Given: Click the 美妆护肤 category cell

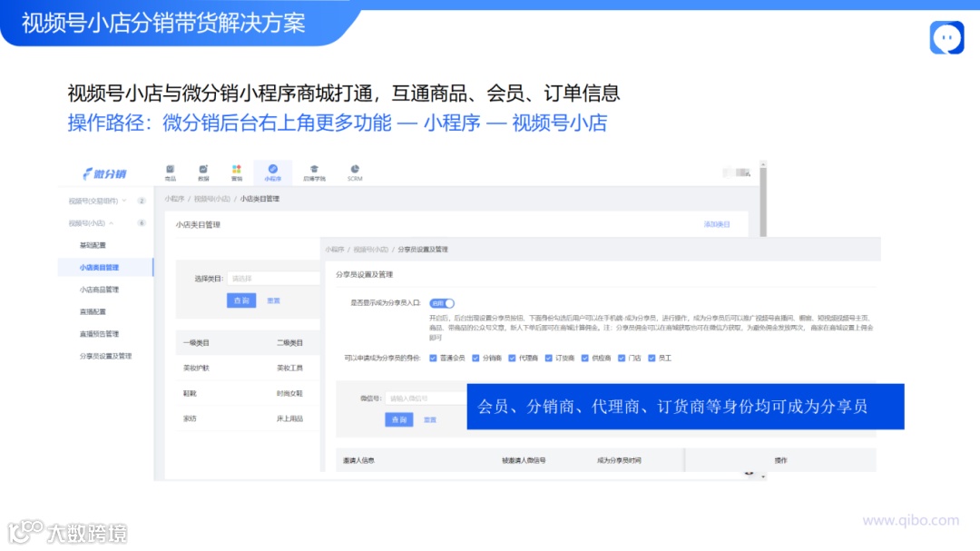Looking at the screenshot, I should 196,369.
